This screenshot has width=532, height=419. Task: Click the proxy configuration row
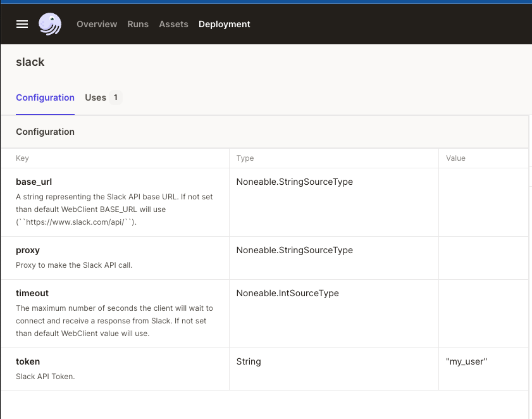(28, 250)
